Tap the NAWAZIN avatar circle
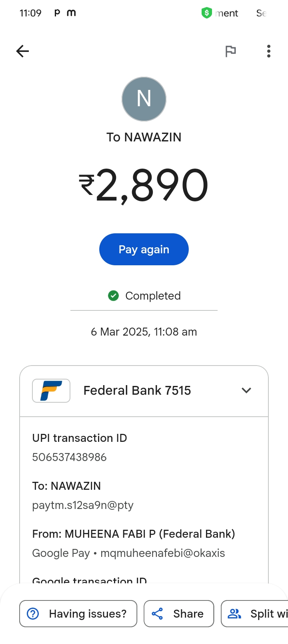 (144, 99)
